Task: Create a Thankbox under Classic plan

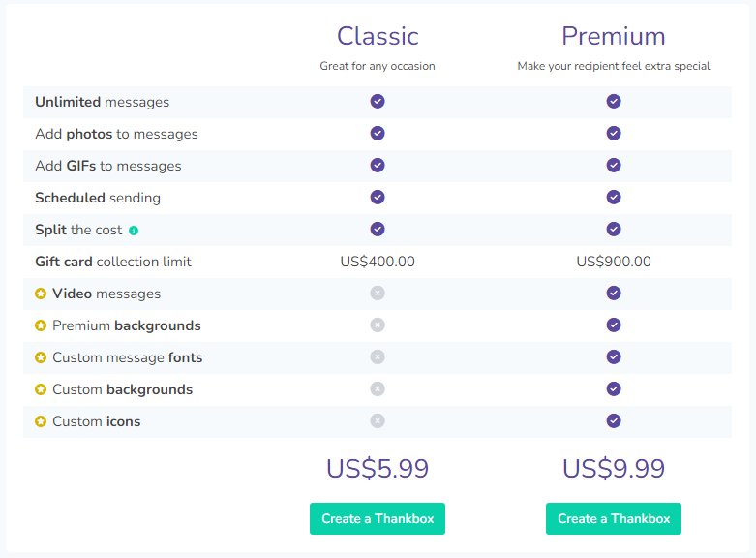Action: [x=378, y=519]
